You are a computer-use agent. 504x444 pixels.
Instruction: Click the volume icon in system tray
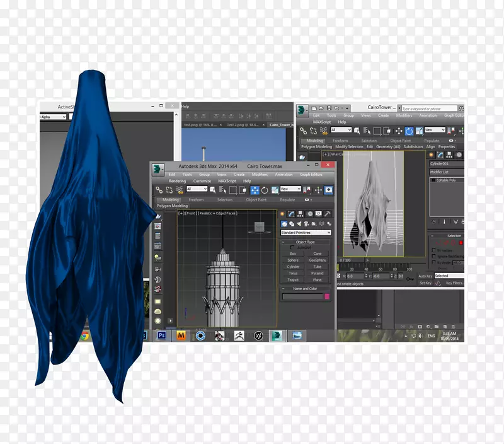coord(421,336)
